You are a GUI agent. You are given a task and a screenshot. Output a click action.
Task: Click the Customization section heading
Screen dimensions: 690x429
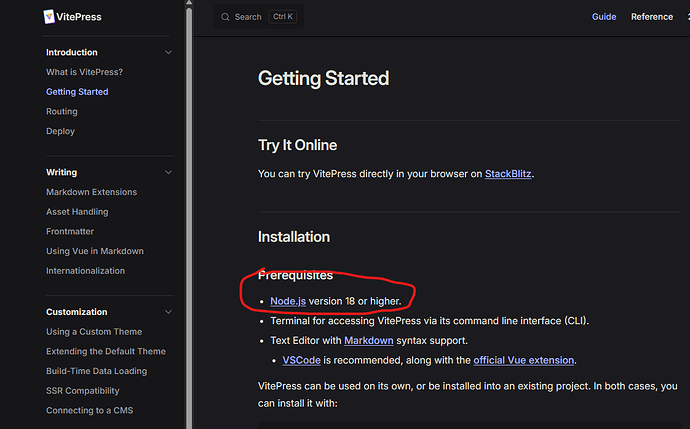77,312
